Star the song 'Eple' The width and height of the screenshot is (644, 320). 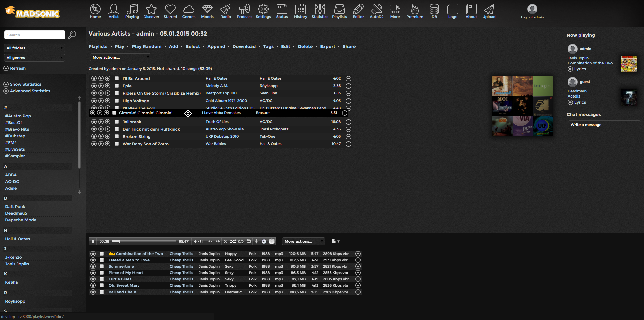click(x=94, y=86)
